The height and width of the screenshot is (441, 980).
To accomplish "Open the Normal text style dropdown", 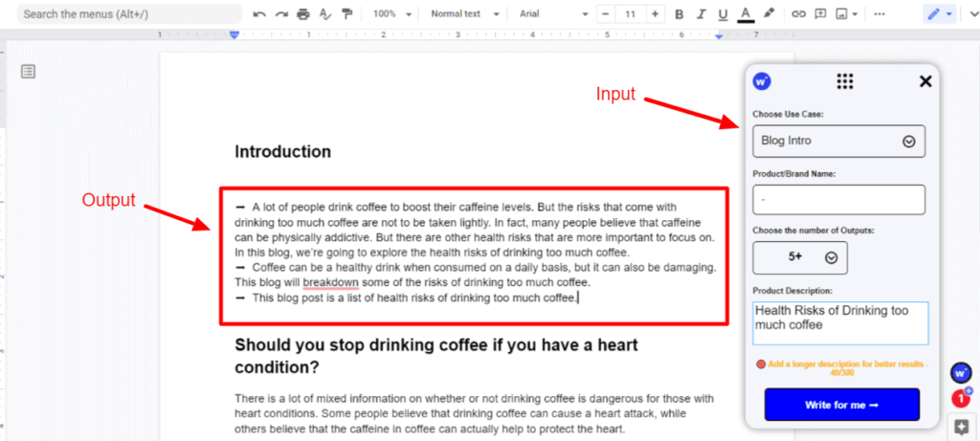I will pyautogui.click(x=462, y=14).
